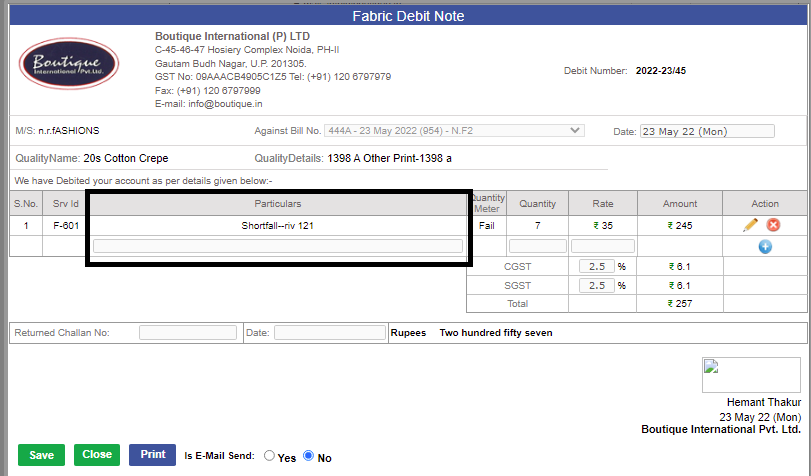Screen dimensions: 811x476
Task: Select the Shortfall--riv 121 cell
Action: pos(278,226)
